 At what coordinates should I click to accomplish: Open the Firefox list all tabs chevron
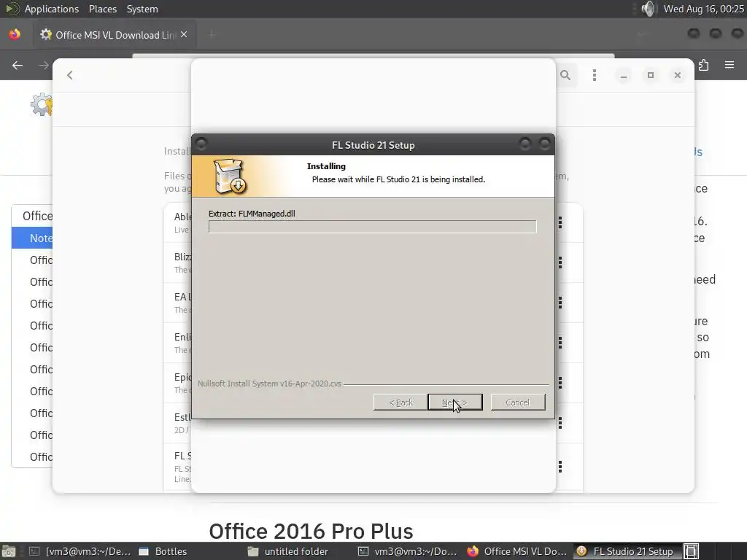641,34
